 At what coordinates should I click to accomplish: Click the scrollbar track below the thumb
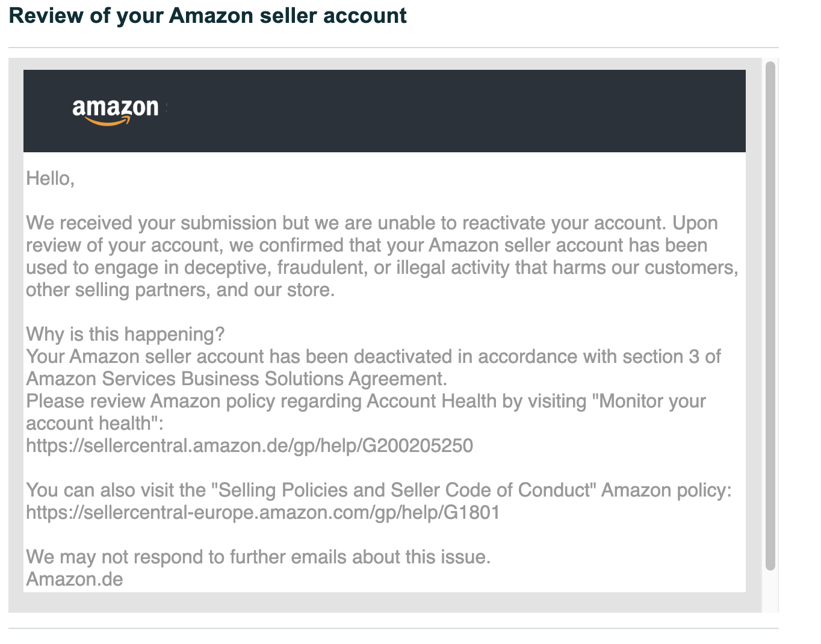click(x=770, y=591)
